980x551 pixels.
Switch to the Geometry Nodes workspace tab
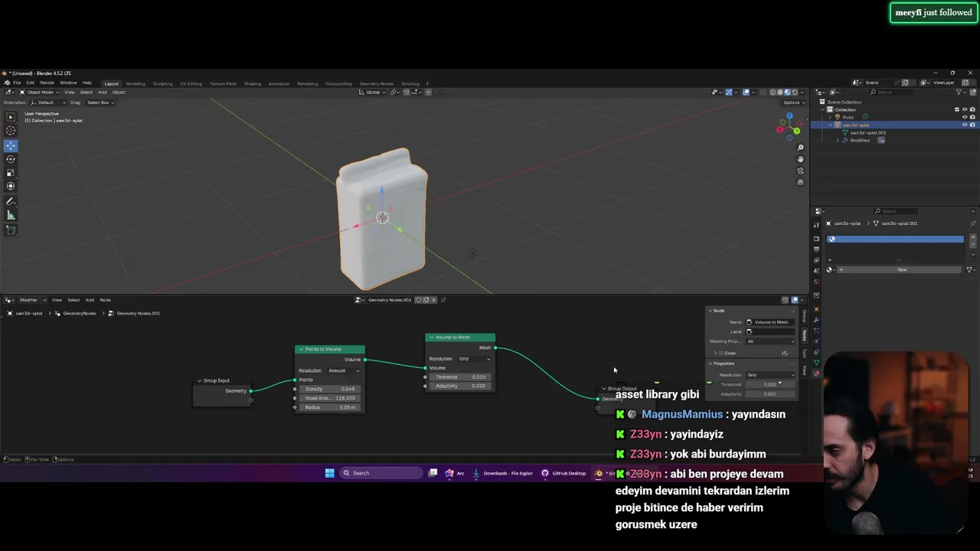(376, 83)
